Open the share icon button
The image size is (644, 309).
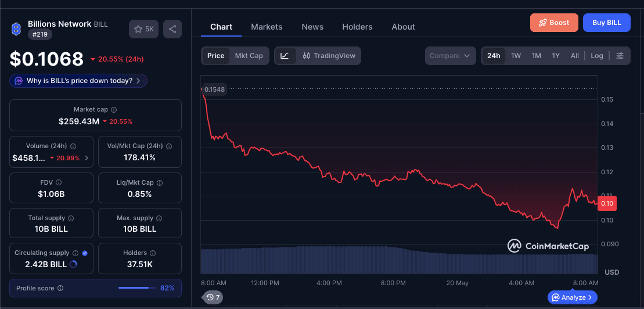pos(172,29)
